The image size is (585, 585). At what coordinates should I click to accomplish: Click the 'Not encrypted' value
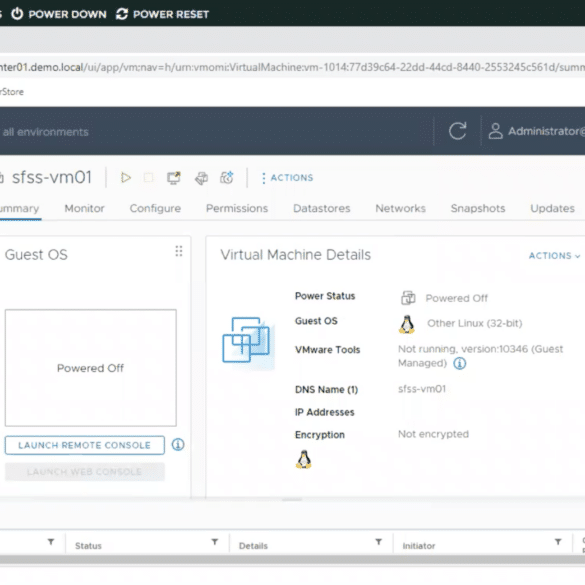433,434
